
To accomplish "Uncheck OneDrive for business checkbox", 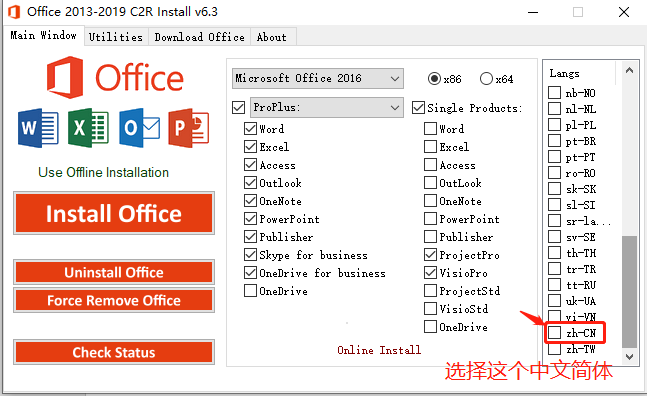I will pos(250,273).
